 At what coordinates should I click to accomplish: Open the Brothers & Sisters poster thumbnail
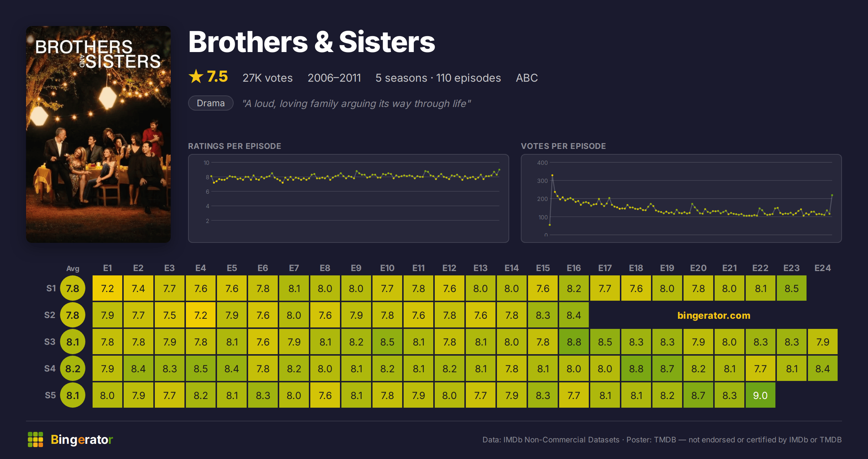coord(98,134)
